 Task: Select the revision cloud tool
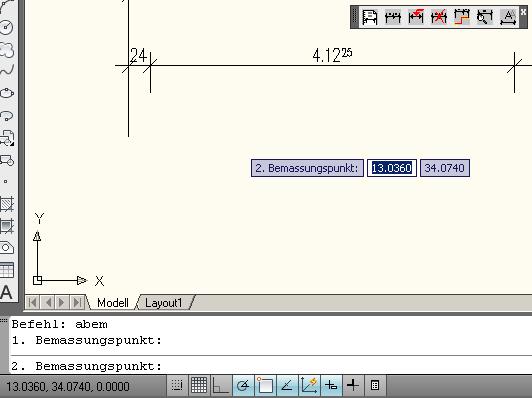(7, 50)
